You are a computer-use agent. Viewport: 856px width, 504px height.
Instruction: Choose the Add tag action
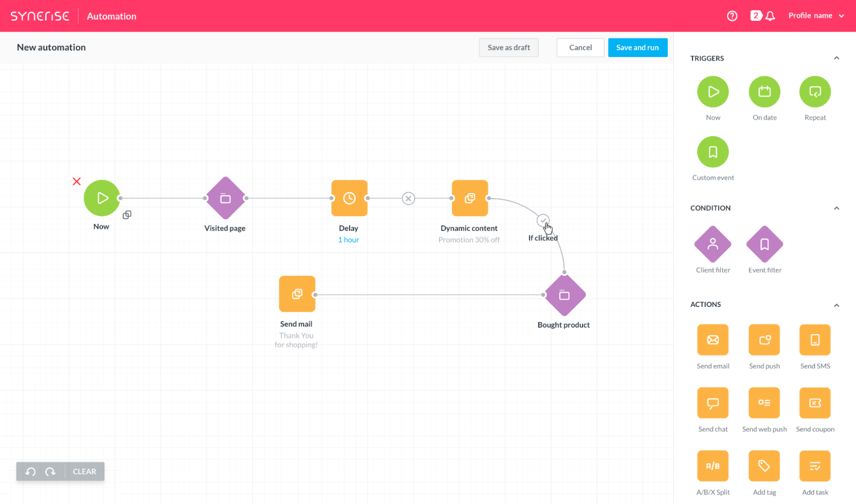tap(764, 466)
